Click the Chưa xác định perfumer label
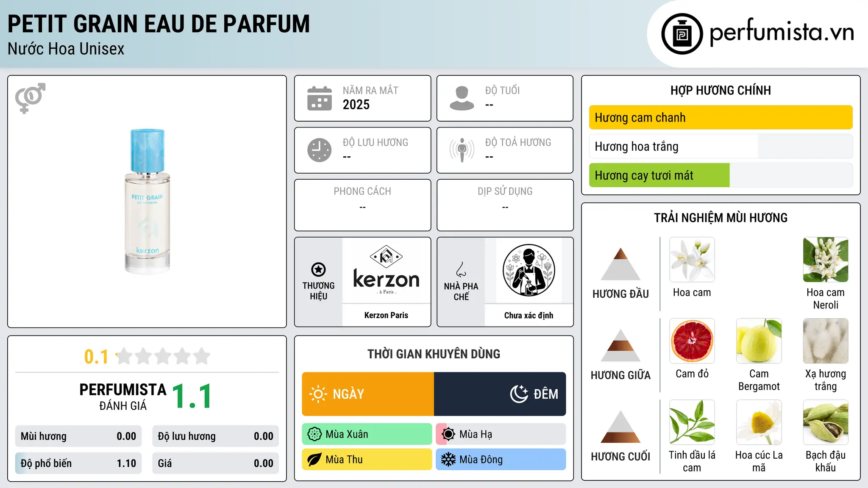 [529, 315]
